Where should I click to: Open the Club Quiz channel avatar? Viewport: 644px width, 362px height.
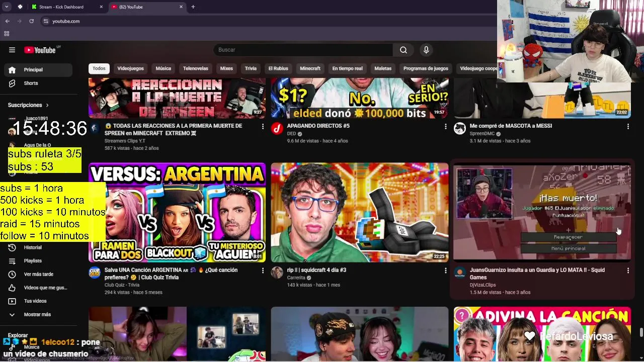coord(95,273)
